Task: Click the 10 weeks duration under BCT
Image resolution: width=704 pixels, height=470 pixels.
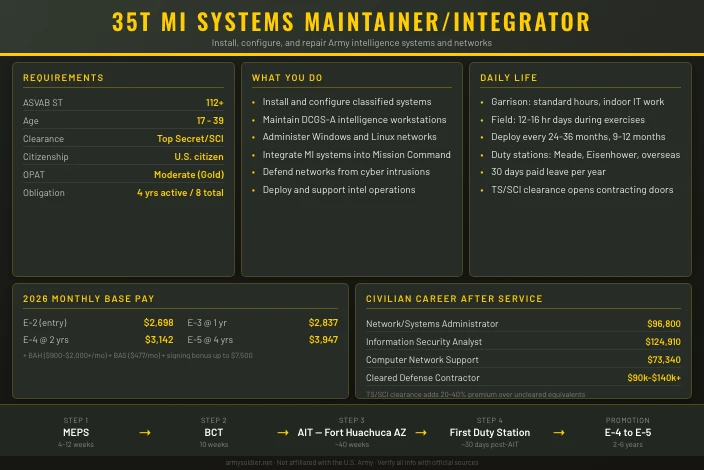Action: [214, 444]
